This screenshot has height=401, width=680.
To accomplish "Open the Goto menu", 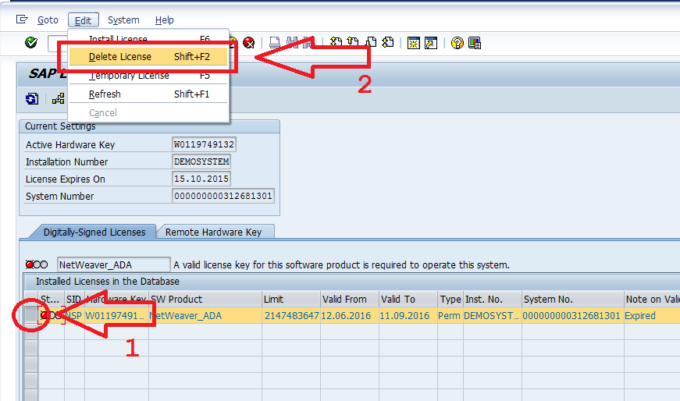I will click(48, 20).
